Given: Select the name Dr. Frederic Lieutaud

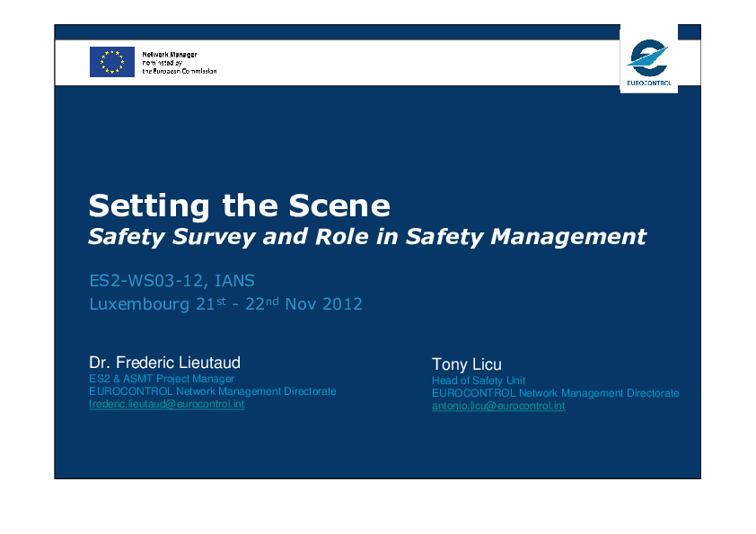Looking at the screenshot, I should click(x=164, y=363).
